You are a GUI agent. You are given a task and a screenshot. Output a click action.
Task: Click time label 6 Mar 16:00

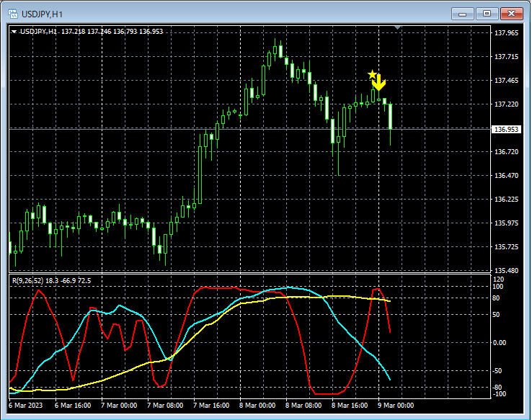click(73, 405)
